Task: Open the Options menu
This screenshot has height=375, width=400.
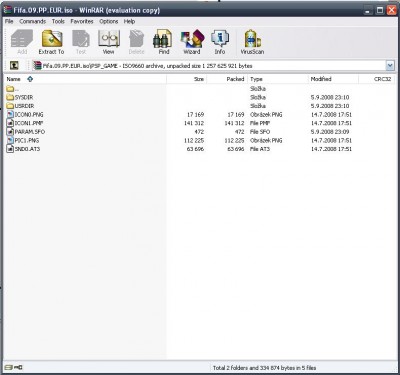Action: (x=109, y=21)
